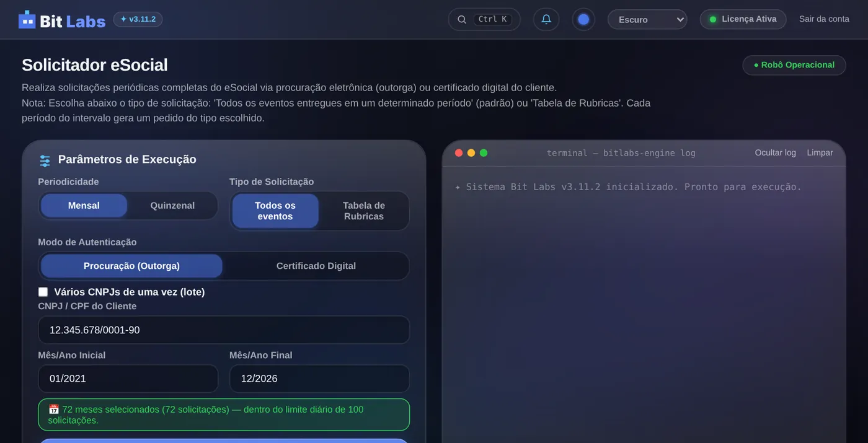Click the Ocultar log link
The image size is (868, 443).
click(775, 153)
